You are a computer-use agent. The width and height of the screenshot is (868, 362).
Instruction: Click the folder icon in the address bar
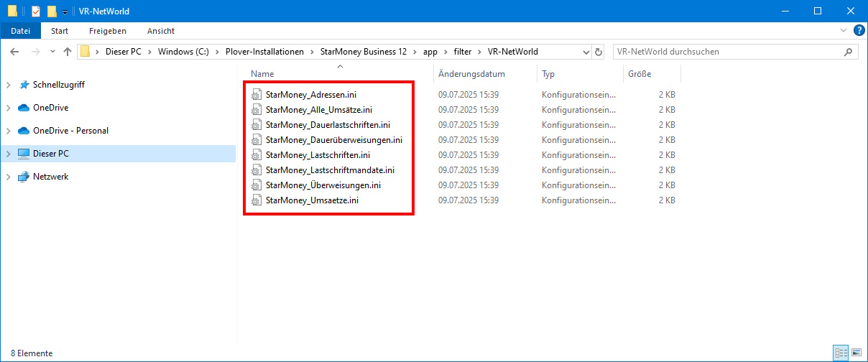click(86, 52)
